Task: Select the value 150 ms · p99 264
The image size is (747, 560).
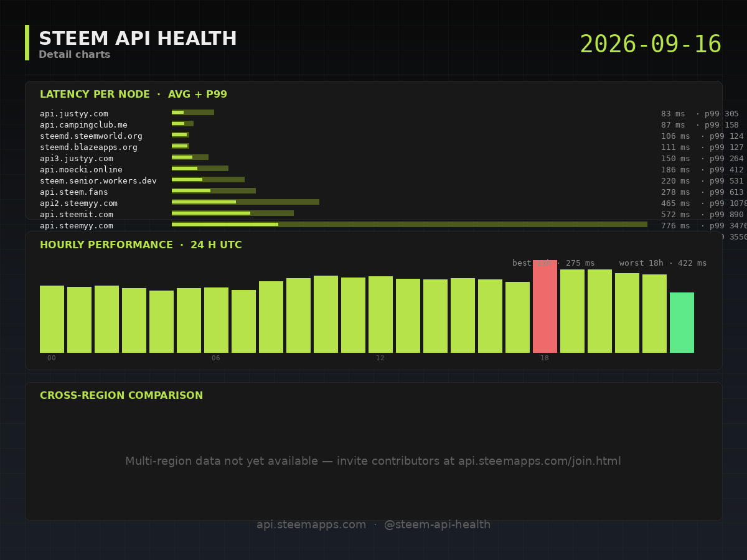Action: [x=702, y=159]
